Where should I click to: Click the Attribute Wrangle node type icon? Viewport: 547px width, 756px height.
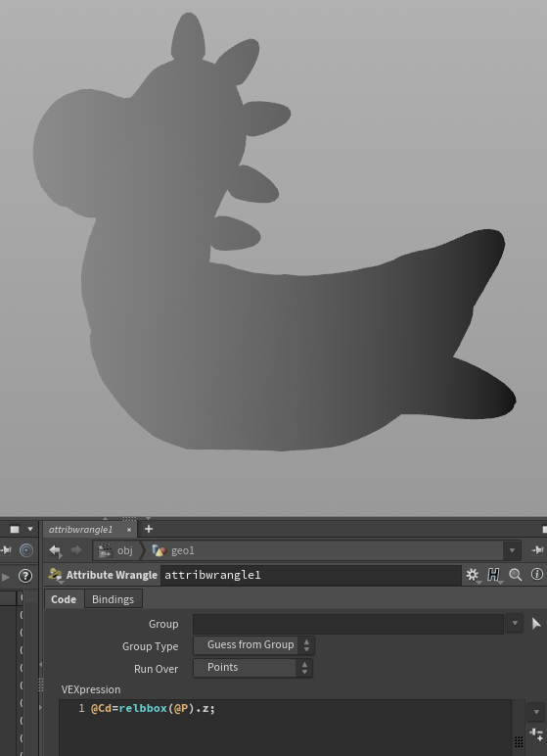[55, 574]
